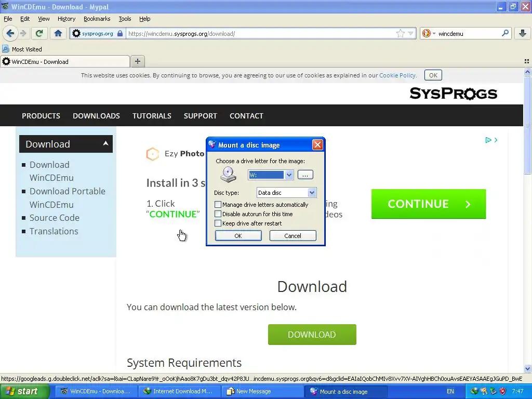The image size is (532, 399).
Task: Click the URL address field
Action: [x=261, y=33]
